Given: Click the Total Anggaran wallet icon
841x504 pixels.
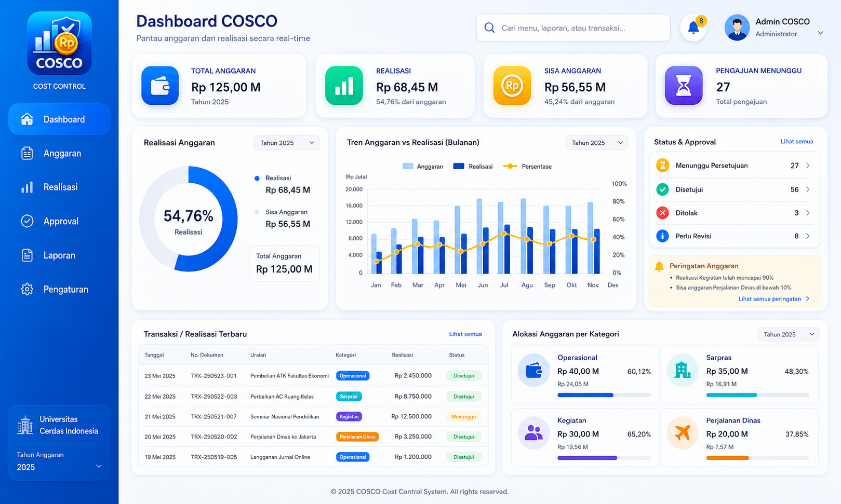Looking at the screenshot, I should click(x=160, y=86).
